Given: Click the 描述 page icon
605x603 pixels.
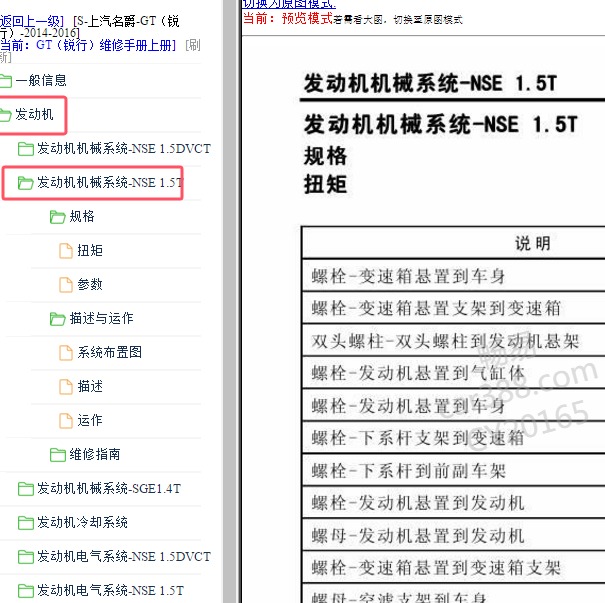Looking at the screenshot, I should [x=66, y=386].
